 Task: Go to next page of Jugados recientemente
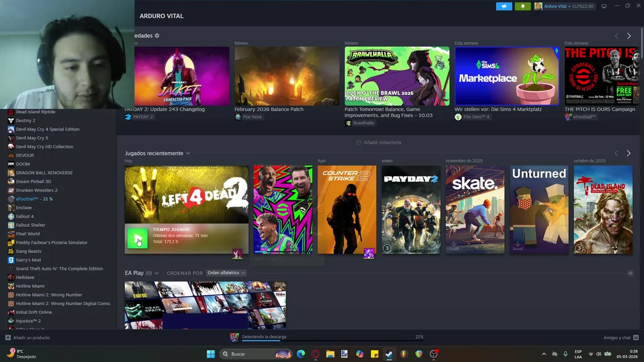628,153
